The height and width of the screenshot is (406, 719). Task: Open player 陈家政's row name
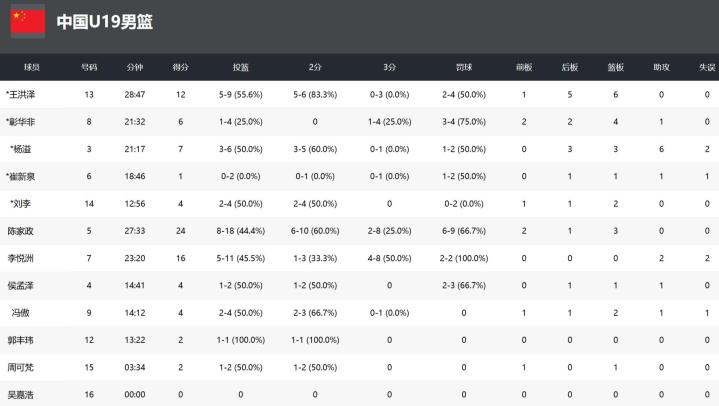click(21, 231)
